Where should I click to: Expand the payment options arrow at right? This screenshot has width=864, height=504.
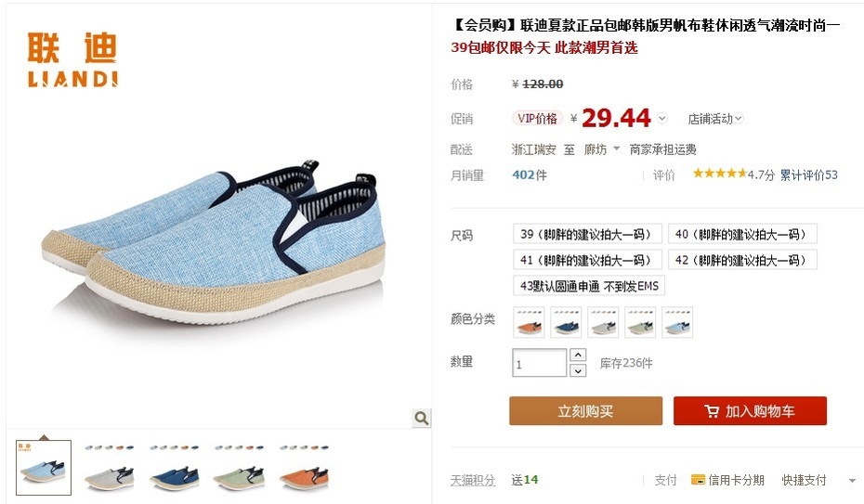(x=852, y=481)
